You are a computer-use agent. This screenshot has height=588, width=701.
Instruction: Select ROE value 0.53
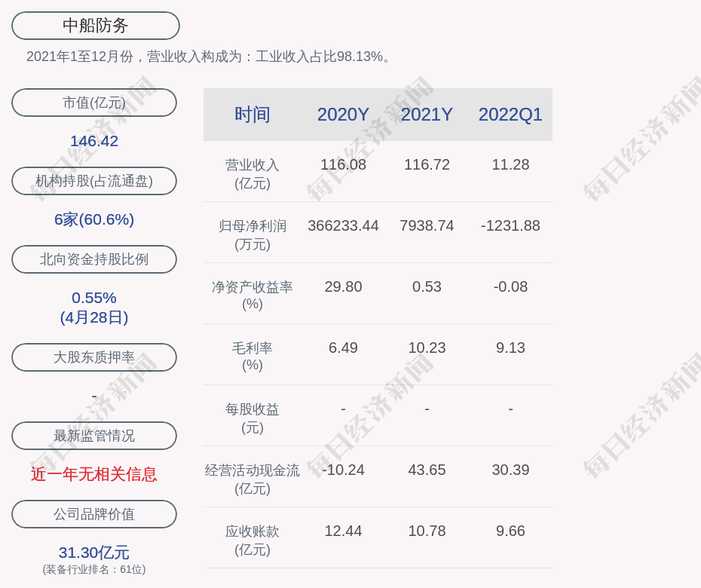point(427,286)
